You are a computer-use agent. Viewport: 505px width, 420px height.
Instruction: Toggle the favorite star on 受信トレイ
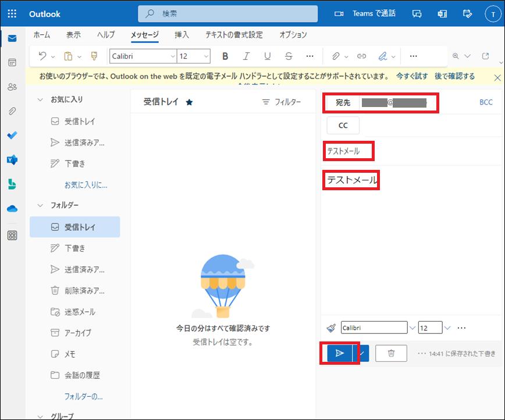click(x=190, y=102)
